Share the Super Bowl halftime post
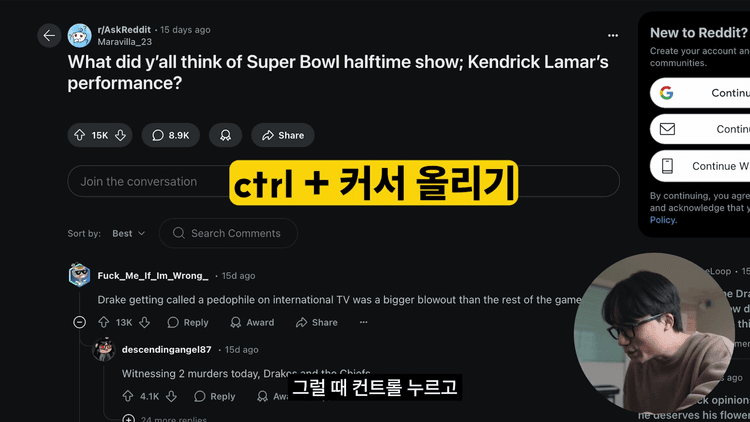 tap(282, 135)
